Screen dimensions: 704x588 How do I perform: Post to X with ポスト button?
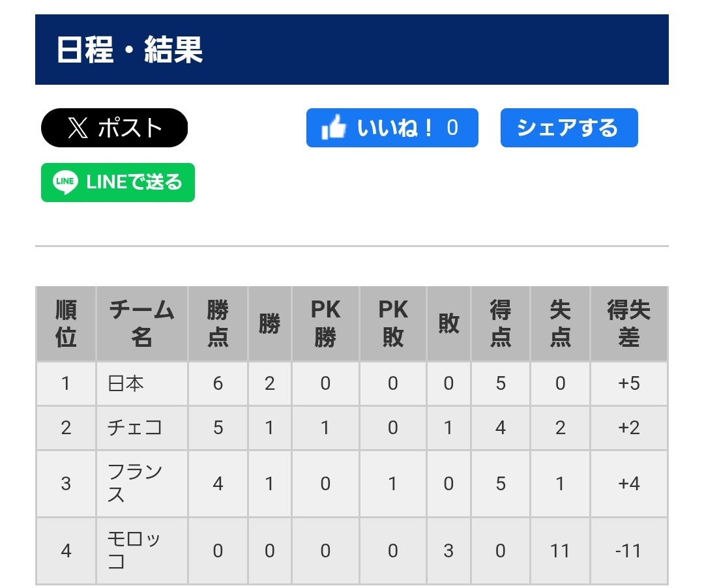(x=115, y=128)
